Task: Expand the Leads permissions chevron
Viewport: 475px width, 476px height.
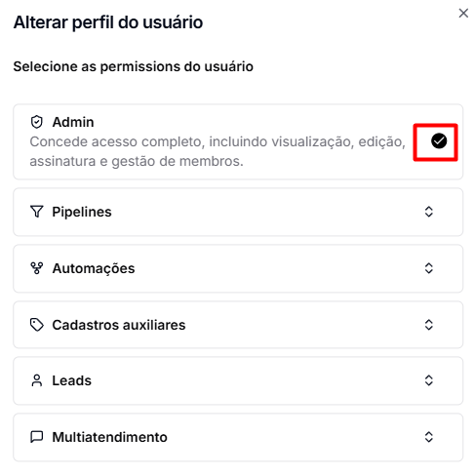Action: coord(429,380)
